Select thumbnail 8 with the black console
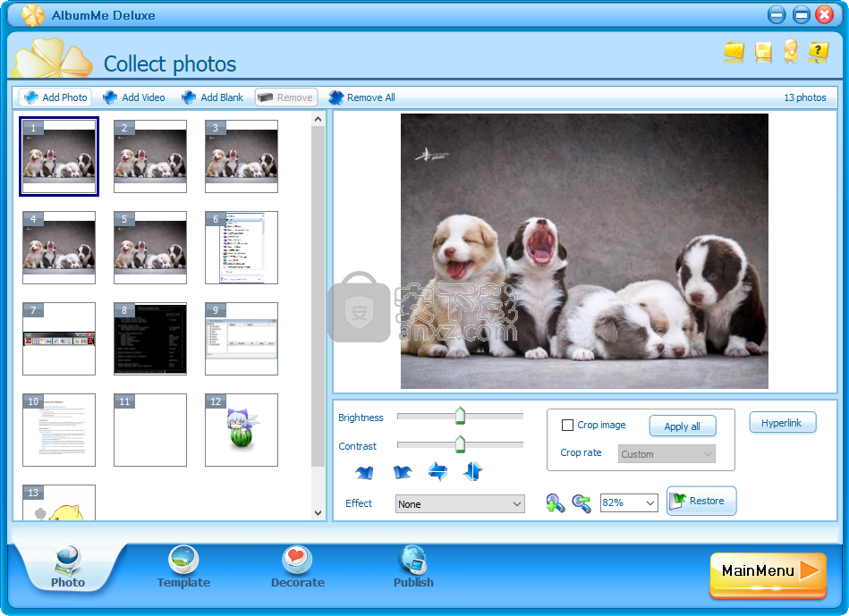The width and height of the screenshot is (849, 616). [x=150, y=339]
